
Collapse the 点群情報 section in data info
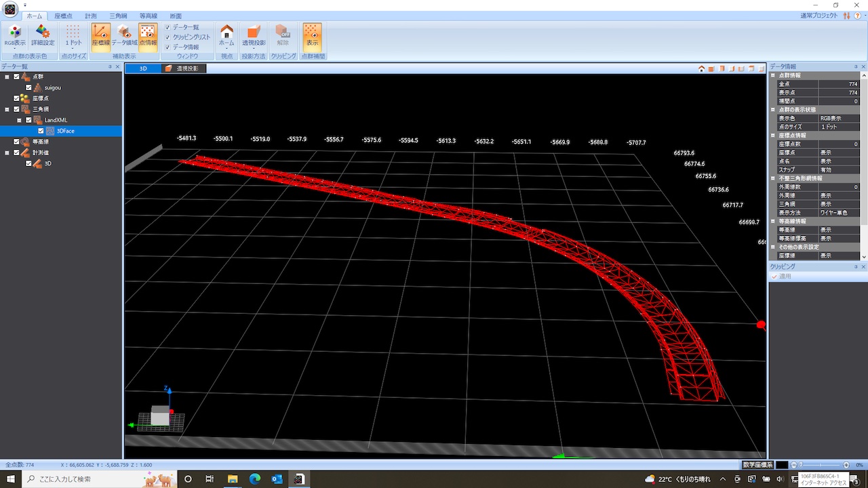click(x=773, y=75)
